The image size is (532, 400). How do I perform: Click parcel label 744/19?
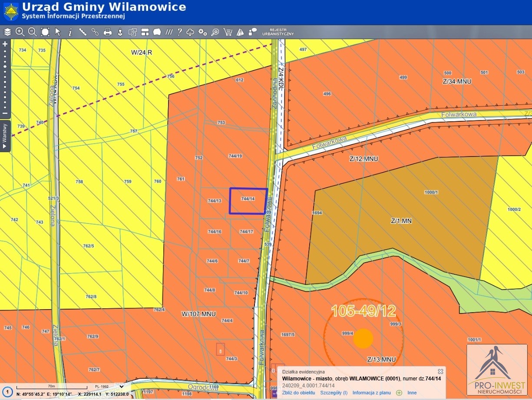235,156
